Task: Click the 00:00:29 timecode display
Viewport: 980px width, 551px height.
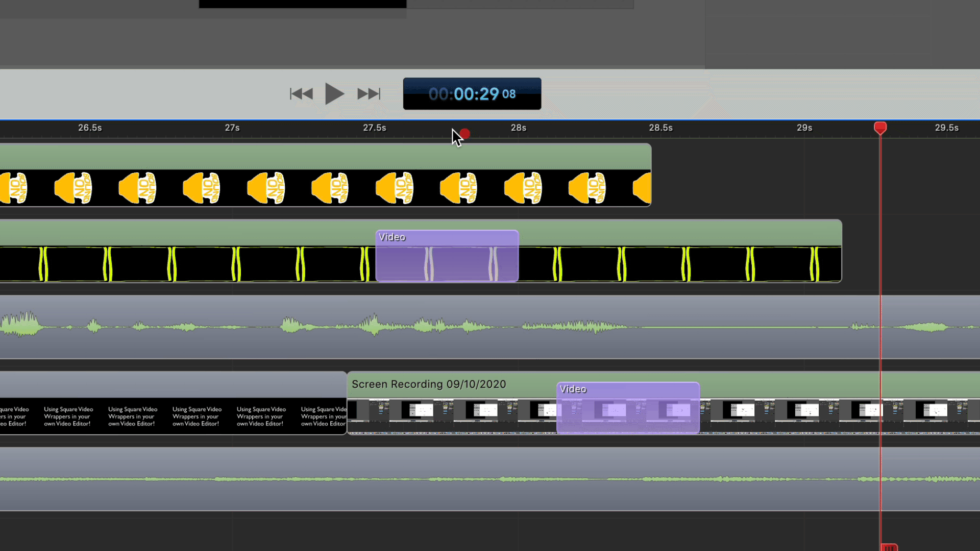Action: click(x=472, y=94)
